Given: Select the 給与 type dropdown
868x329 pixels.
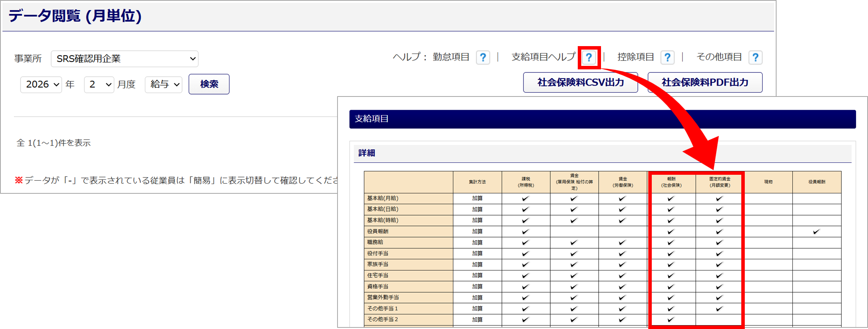Looking at the screenshot, I should (164, 84).
